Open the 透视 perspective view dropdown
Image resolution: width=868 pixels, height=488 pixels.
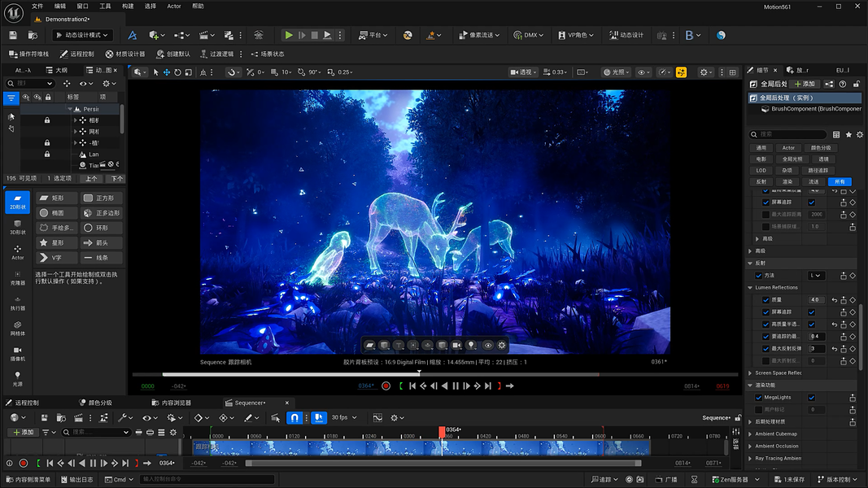(x=522, y=72)
